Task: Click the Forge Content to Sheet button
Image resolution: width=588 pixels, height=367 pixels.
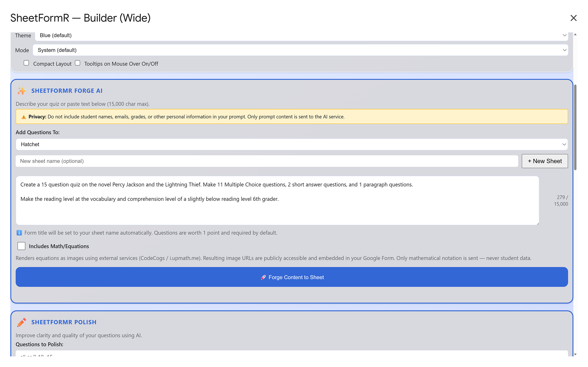Action: coord(291,277)
